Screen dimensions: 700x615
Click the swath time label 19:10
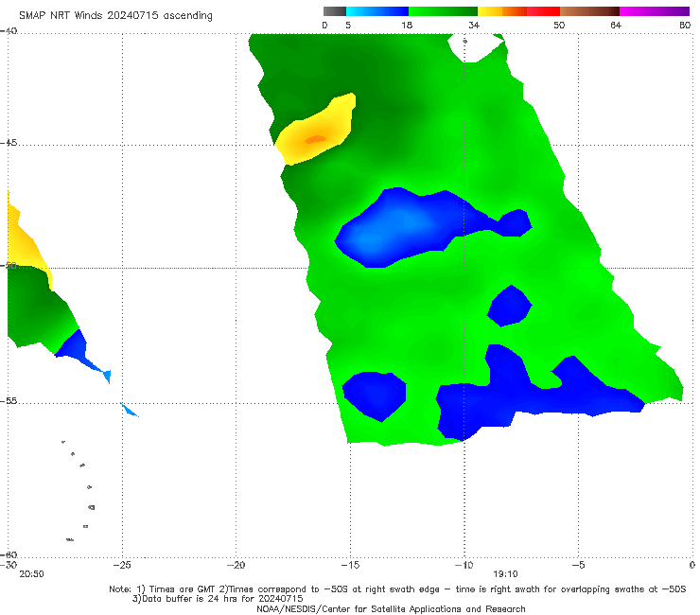pos(505,574)
